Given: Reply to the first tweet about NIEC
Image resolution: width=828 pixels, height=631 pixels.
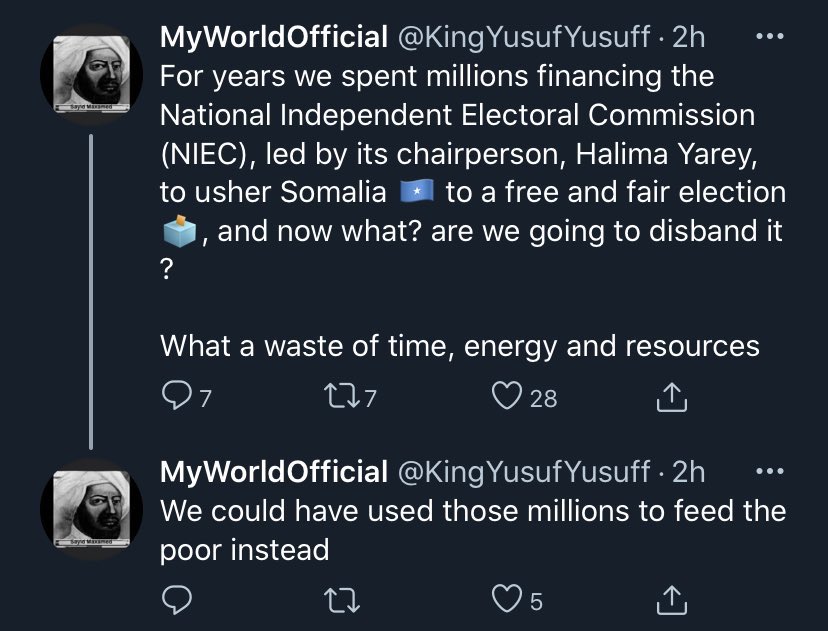Looking at the screenshot, I should tap(177, 396).
